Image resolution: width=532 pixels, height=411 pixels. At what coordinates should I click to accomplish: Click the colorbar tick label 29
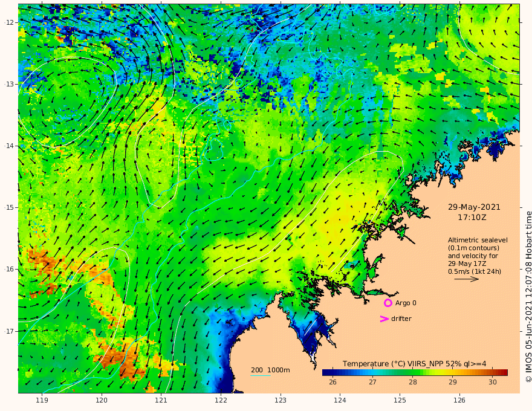tap(453, 382)
